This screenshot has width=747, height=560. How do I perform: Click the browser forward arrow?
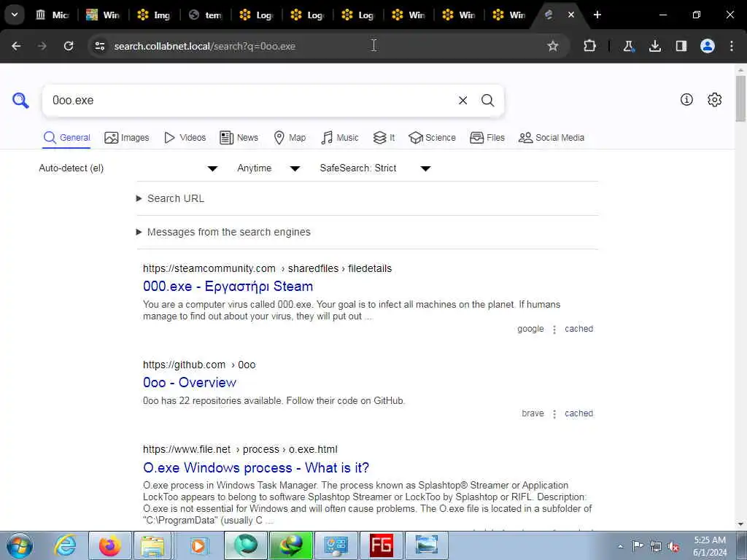click(42, 46)
